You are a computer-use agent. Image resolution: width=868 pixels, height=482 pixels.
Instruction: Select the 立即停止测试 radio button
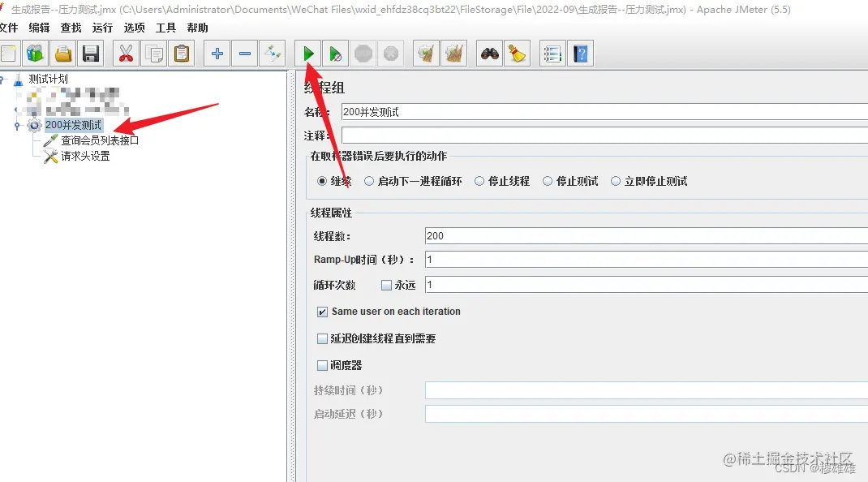tap(616, 181)
